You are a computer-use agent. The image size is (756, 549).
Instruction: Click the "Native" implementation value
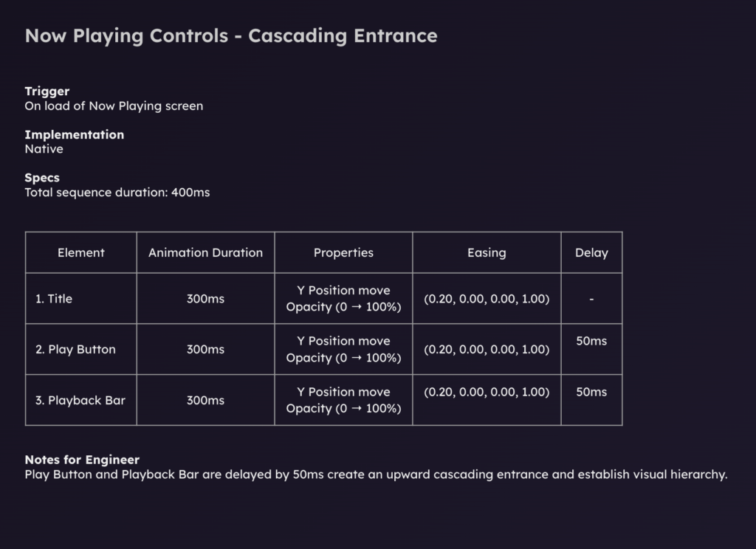[44, 149]
